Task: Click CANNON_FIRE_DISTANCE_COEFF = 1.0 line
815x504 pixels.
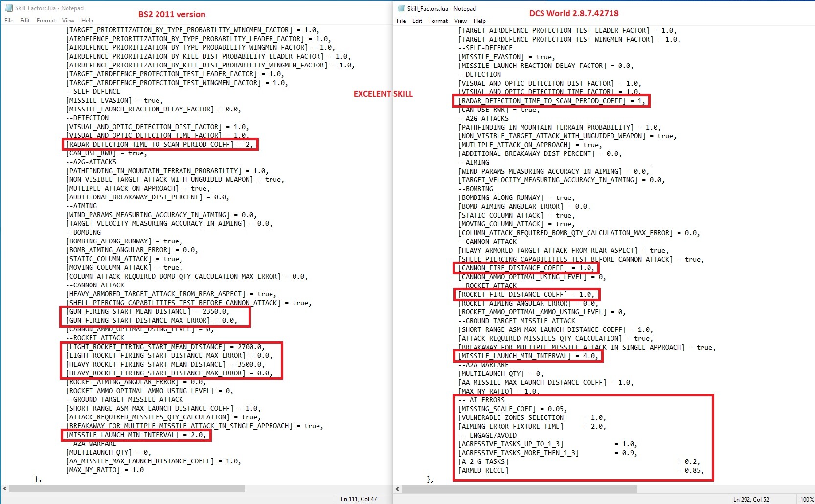Action: 526,268
